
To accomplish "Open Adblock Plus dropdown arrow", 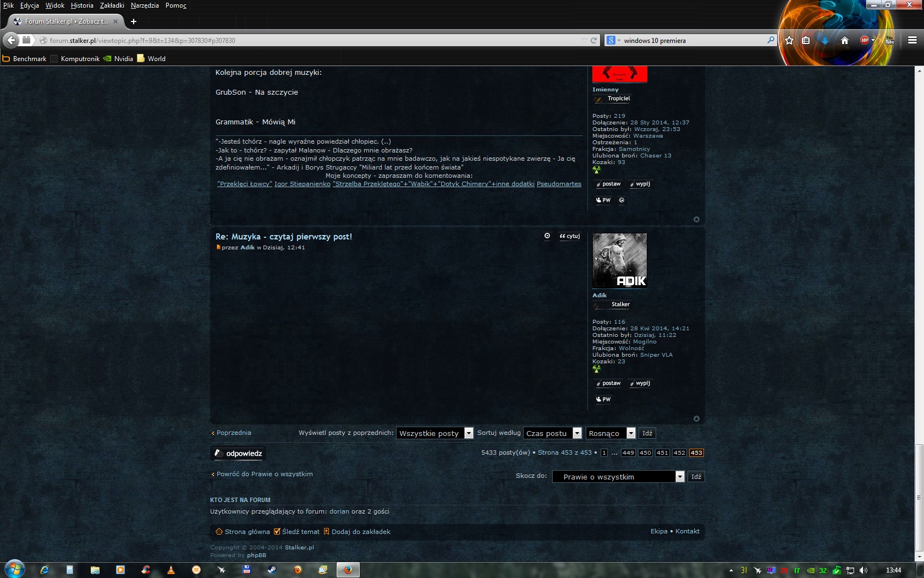I will (x=873, y=40).
